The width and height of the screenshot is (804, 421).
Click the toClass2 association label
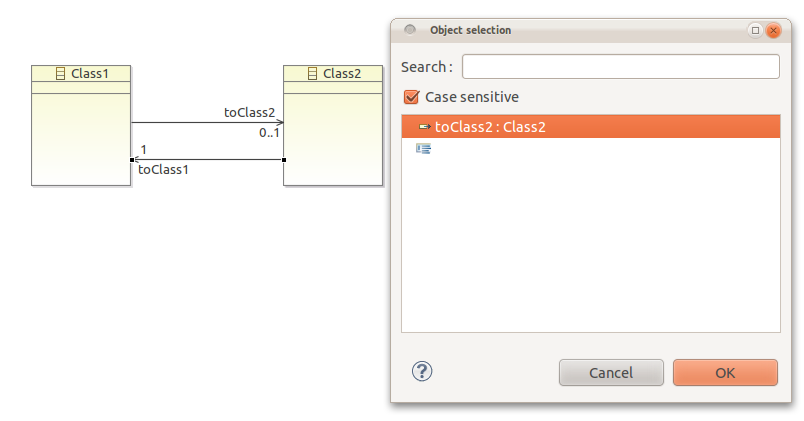(x=249, y=112)
